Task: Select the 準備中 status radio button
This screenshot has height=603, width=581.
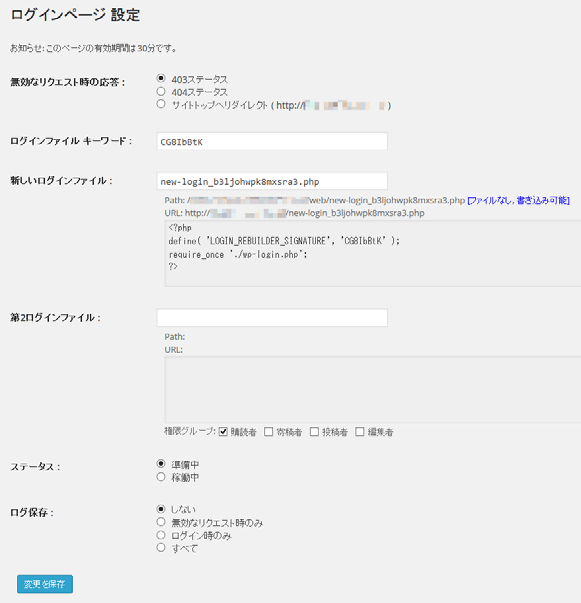Action: pyautogui.click(x=161, y=464)
